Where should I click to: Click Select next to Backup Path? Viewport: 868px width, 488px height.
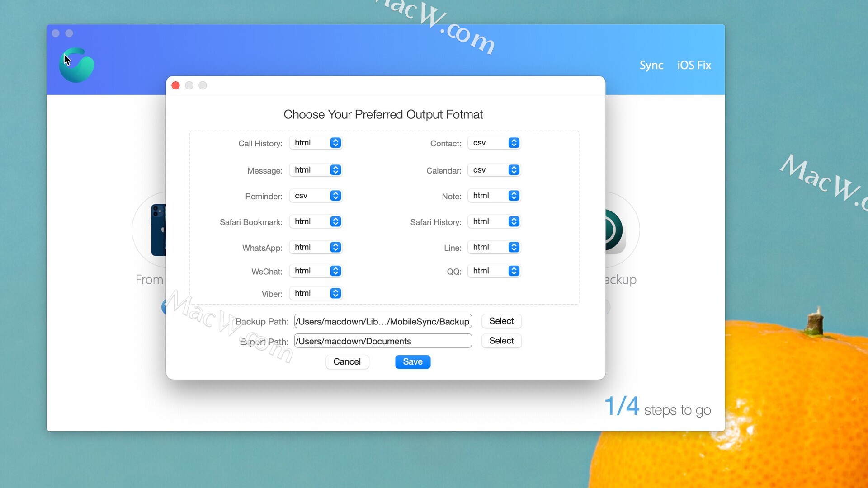click(501, 321)
